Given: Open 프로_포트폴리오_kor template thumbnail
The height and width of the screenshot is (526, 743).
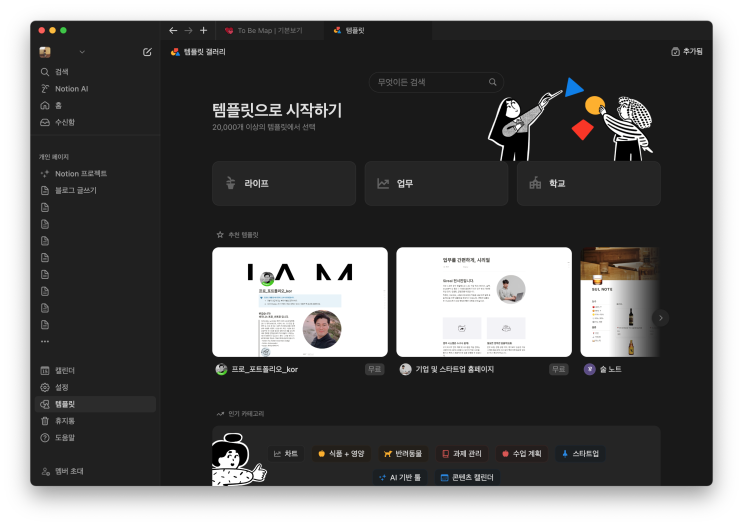Looking at the screenshot, I should pos(300,302).
